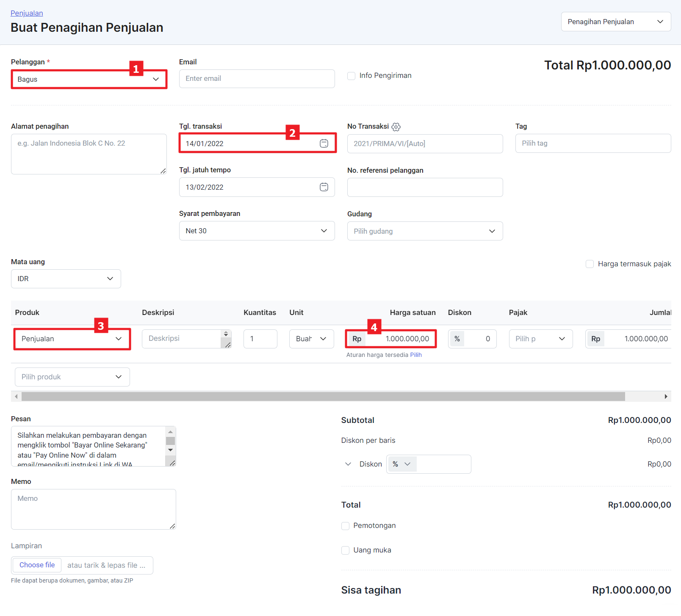The image size is (681, 616).
Task: Click the horizontal scrollbar left arrow
Action: click(16, 396)
